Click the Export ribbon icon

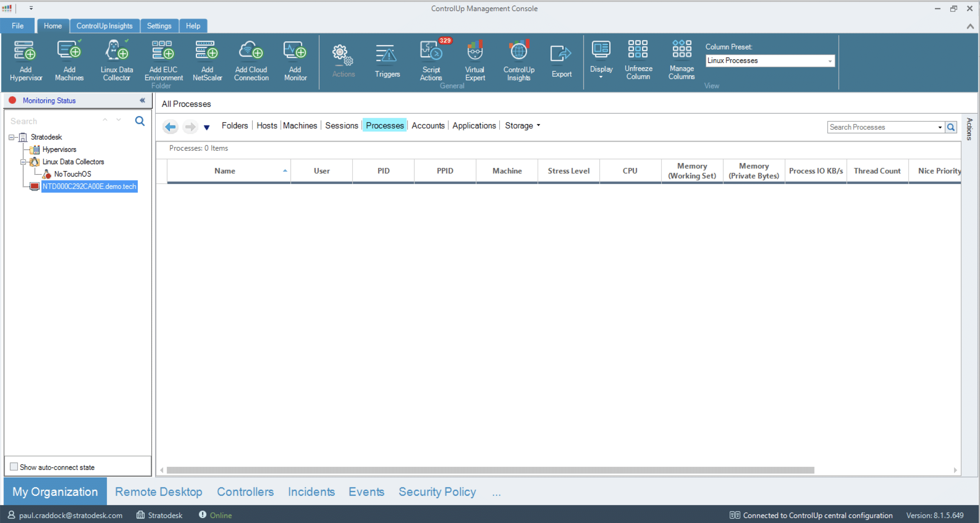pos(561,60)
